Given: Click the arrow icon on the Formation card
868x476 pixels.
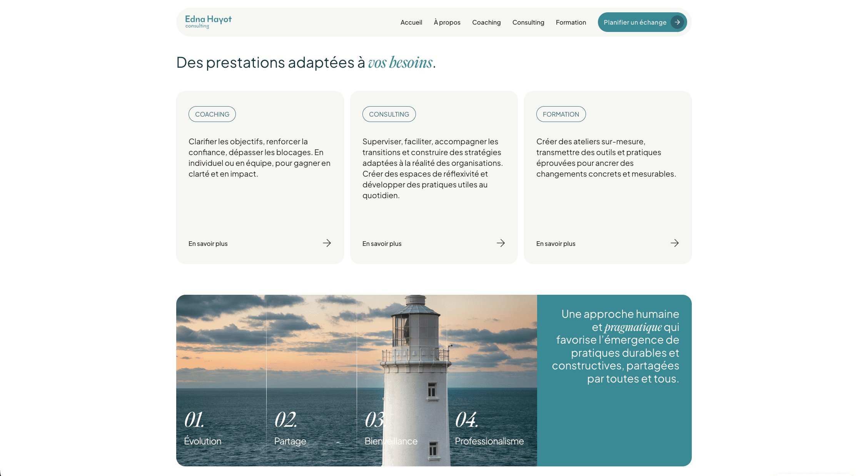Looking at the screenshot, I should pyautogui.click(x=674, y=243).
